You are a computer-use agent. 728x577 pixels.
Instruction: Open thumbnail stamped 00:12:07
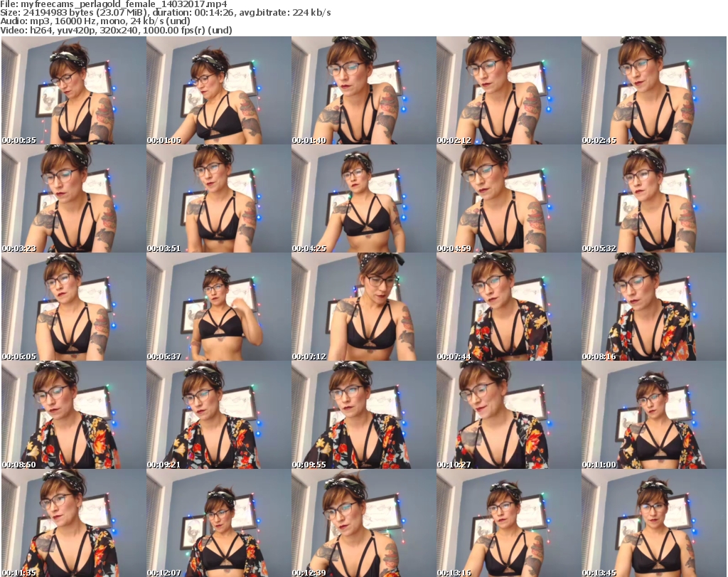click(x=219, y=523)
